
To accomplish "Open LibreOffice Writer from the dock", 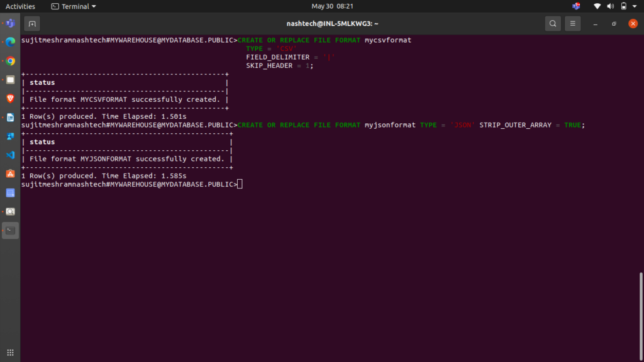I will pos(10,118).
